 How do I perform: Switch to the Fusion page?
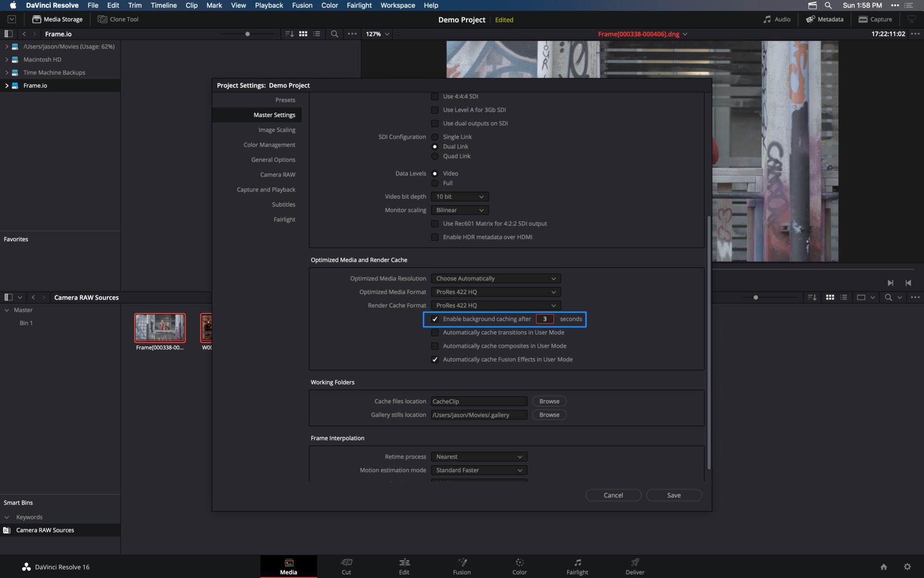[462, 566]
